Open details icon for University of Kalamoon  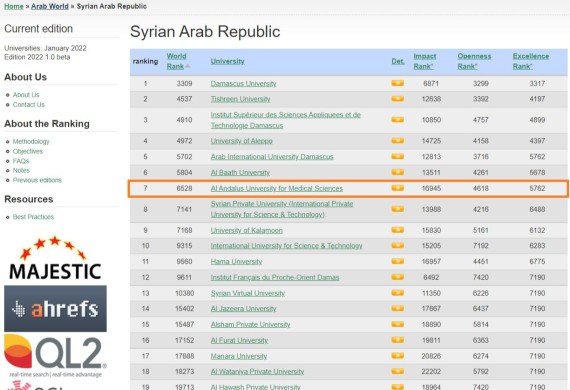397,230
